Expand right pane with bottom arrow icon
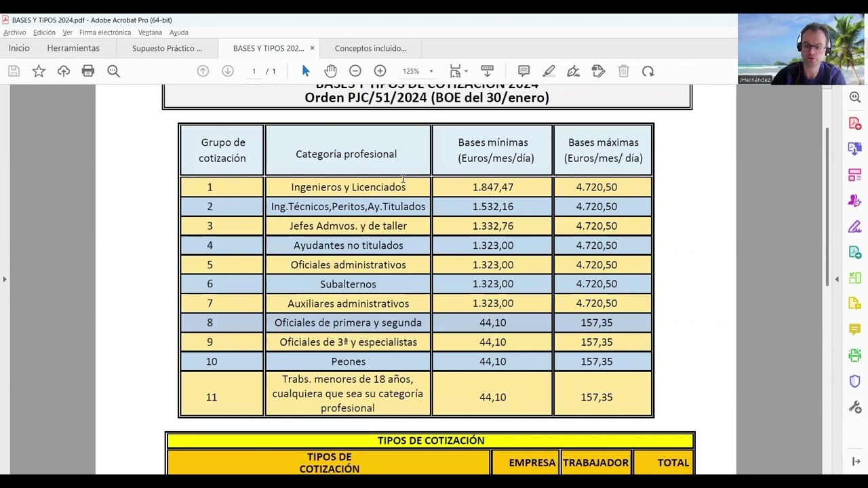This screenshot has height=488, width=868. [856, 462]
